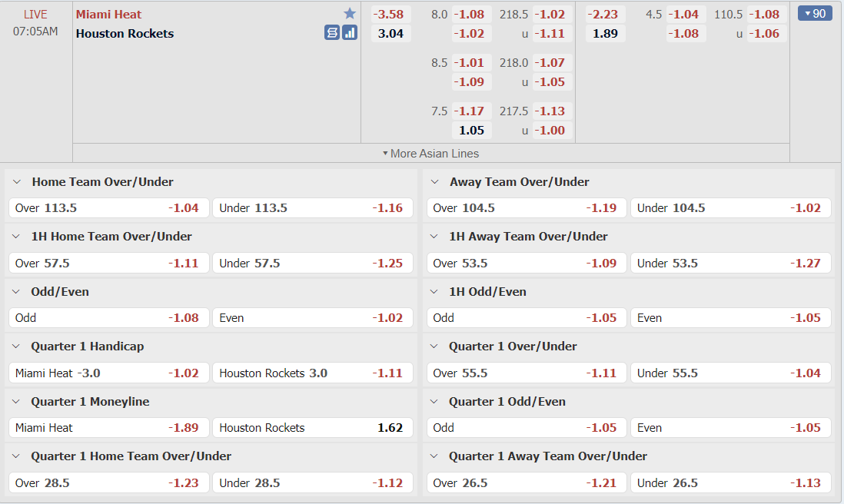Select Houston Rockets 3.0 Quarter 1 handicap
844x504 pixels.
point(313,373)
